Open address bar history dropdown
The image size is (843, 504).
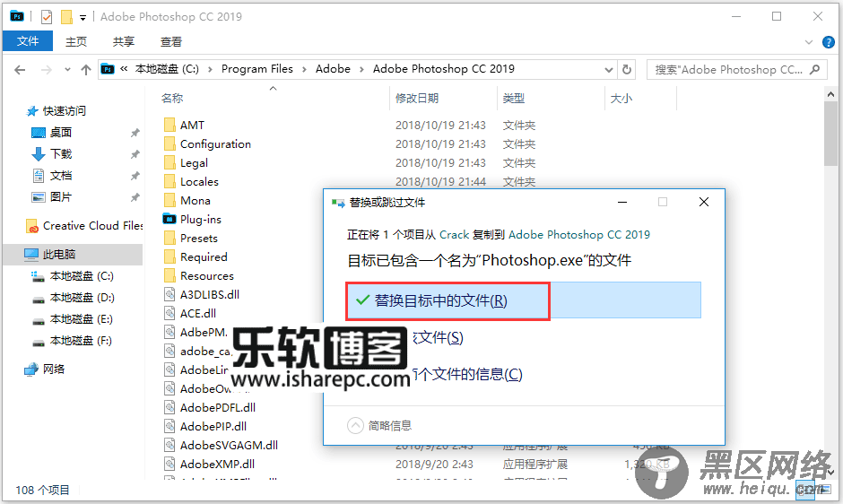tap(609, 69)
